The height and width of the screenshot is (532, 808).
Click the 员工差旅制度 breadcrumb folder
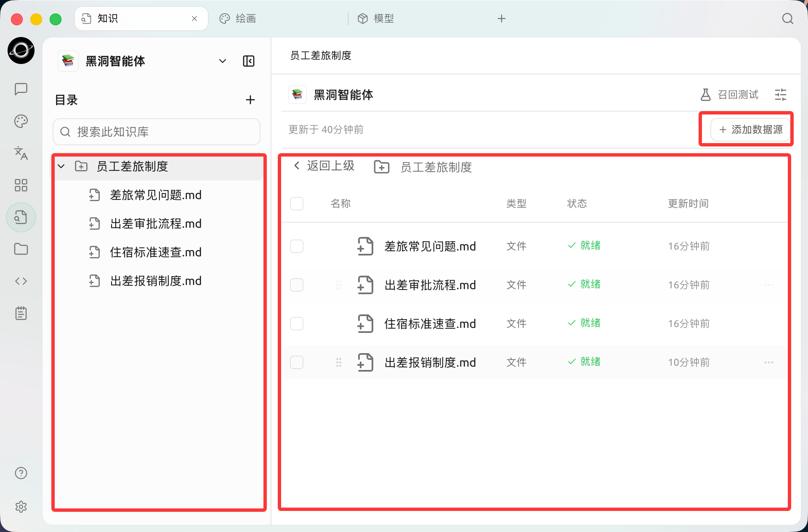coord(423,167)
